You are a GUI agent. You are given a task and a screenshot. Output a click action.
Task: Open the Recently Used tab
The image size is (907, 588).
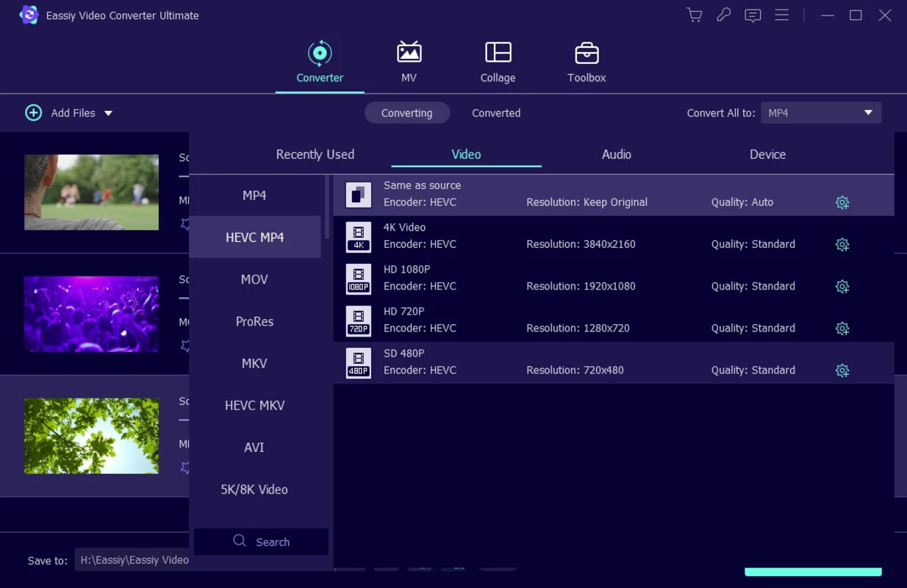coord(315,154)
